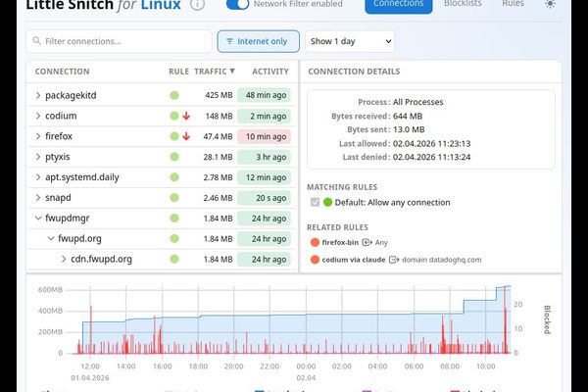Open the Show 1 day dropdown
Screen dimensions: 588x392
pos(350,41)
